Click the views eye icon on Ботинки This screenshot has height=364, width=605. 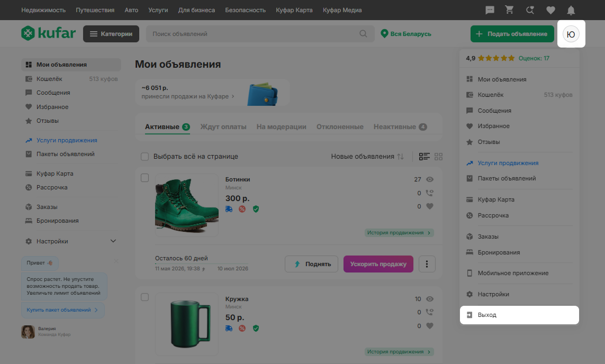point(429,179)
